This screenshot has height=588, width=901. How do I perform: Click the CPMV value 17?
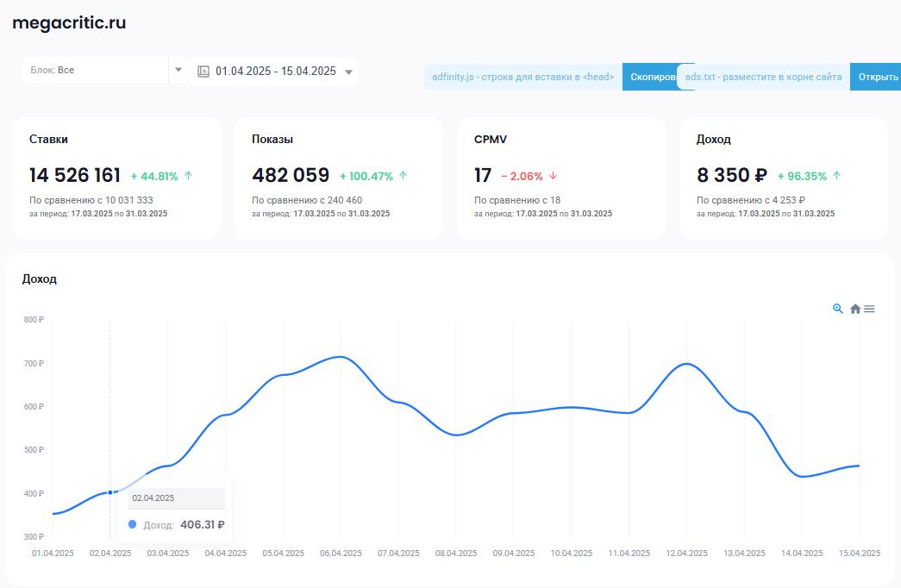pyautogui.click(x=483, y=175)
